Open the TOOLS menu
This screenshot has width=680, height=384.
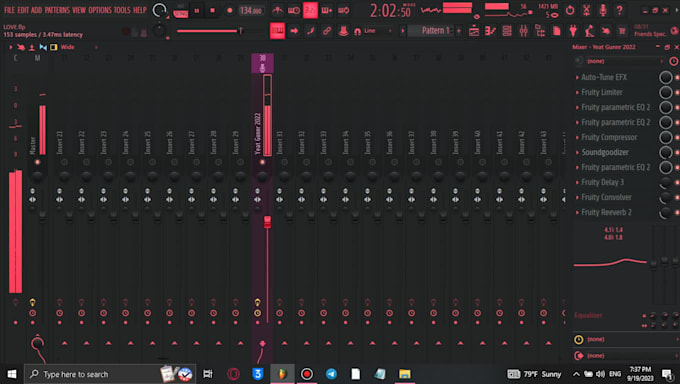(x=122, y=10)
